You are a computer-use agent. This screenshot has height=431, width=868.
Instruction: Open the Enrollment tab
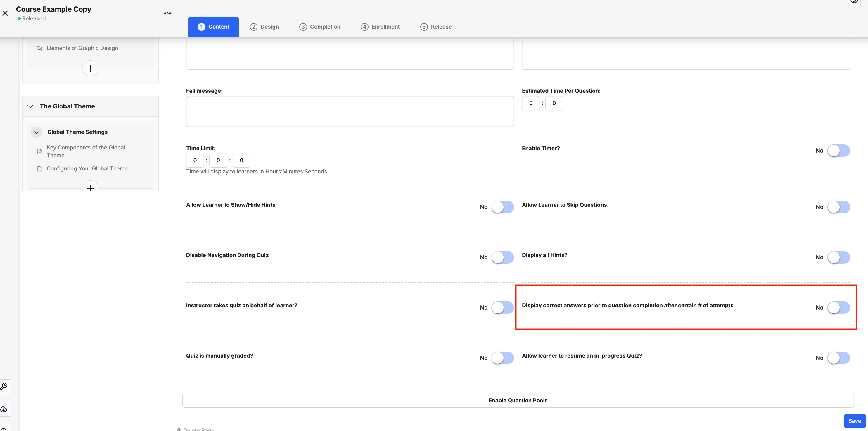[x=380, y=27]
